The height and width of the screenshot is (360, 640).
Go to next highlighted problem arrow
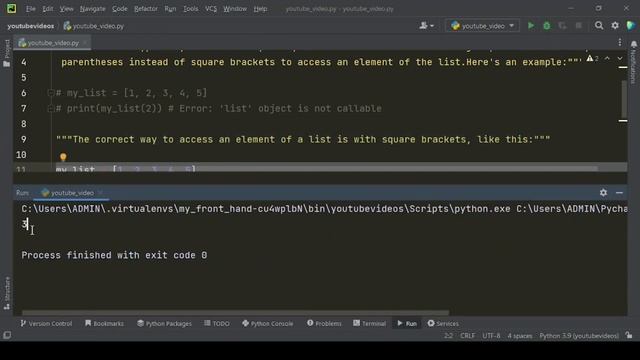click(x=620, y=59)
